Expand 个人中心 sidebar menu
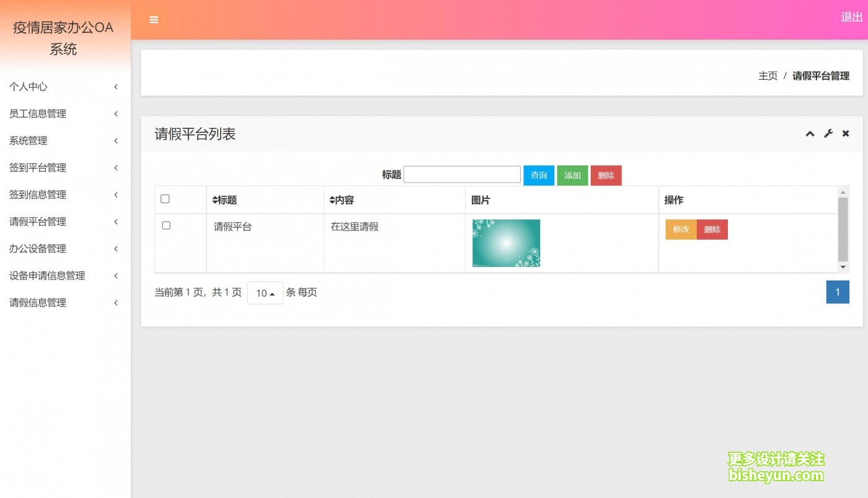Viewport: 868px width, 498px height. point(62,87)
